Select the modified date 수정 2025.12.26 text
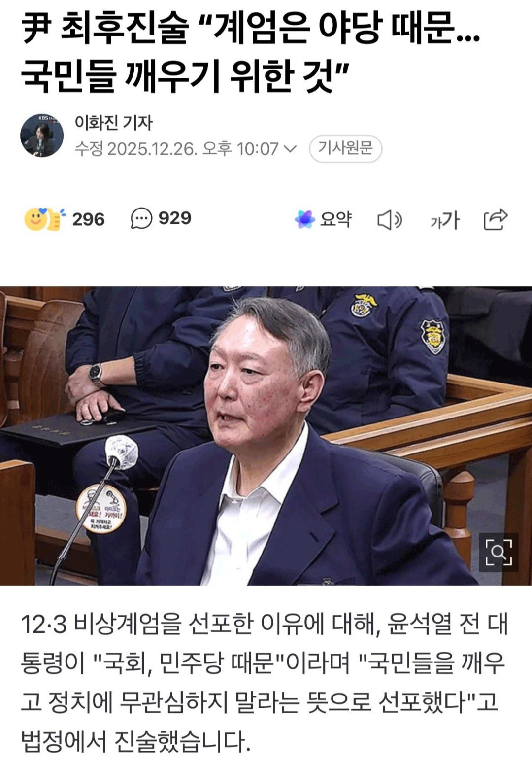 pyautogui.click(x=135, y=148)
